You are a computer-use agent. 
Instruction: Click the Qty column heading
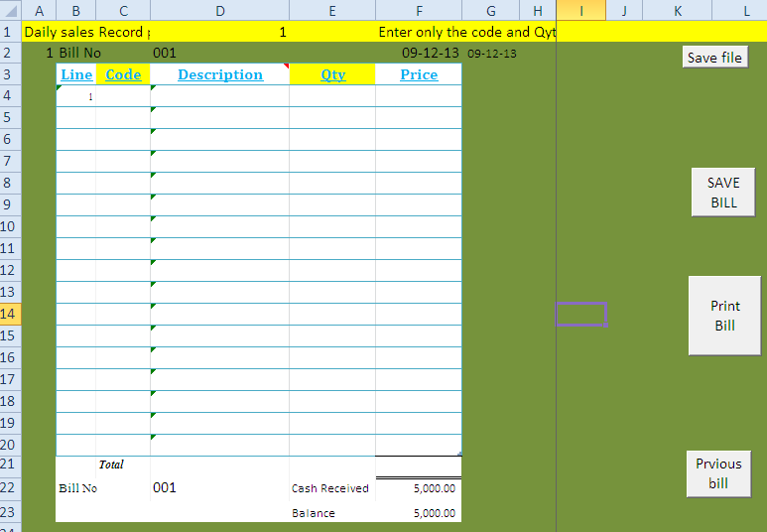332,74
